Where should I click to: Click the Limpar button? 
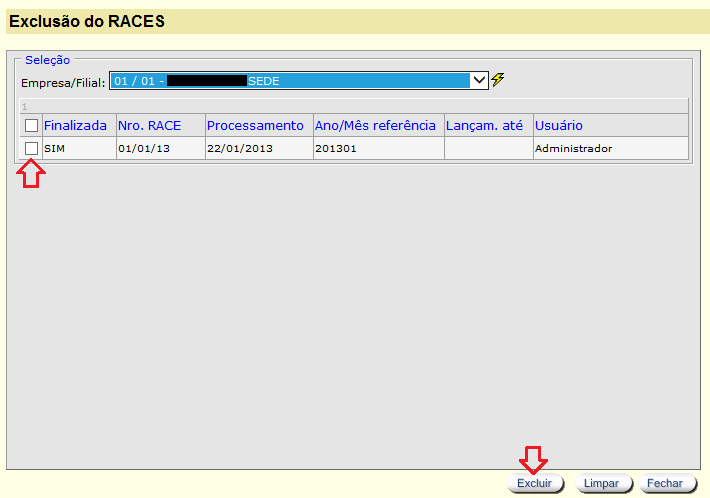tap(602, 484)
